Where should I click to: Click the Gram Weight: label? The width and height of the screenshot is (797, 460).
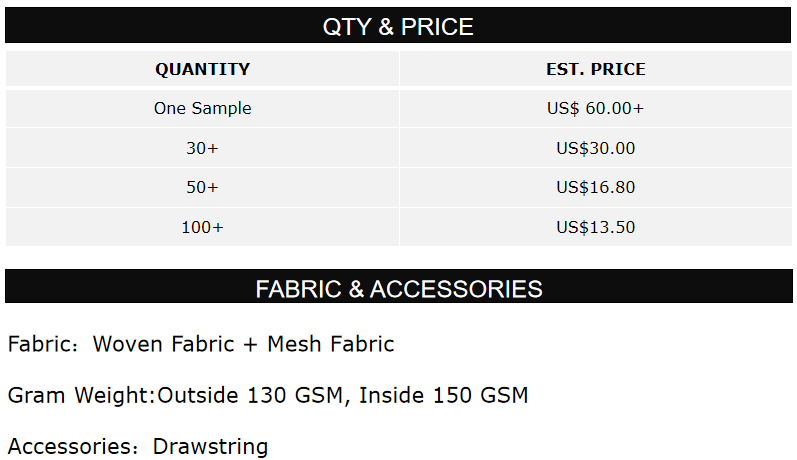pos(81,395)
